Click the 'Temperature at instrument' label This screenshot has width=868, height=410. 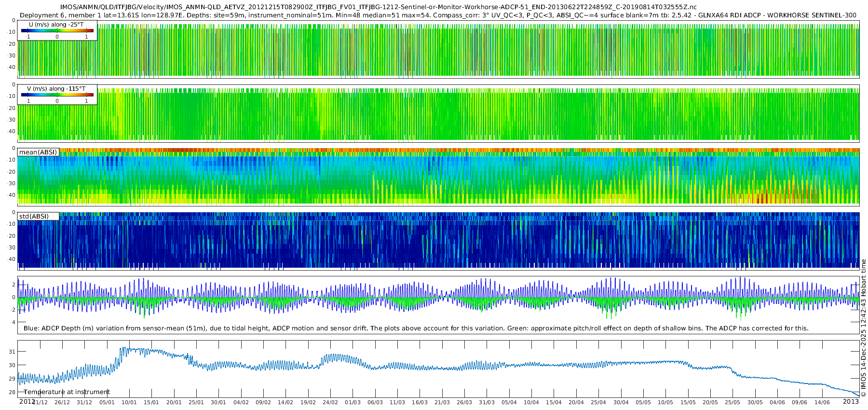[67, 392]
